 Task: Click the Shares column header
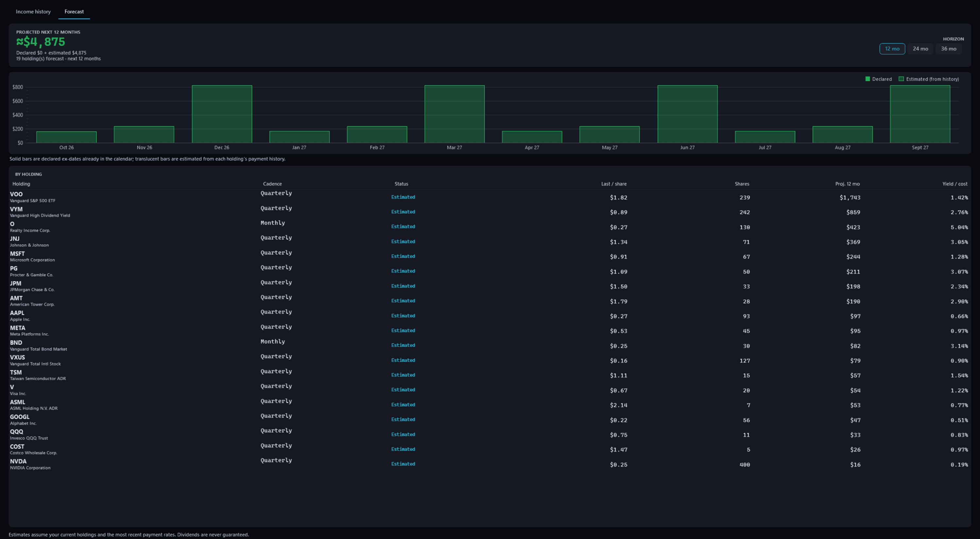click(x=742, y=184)
